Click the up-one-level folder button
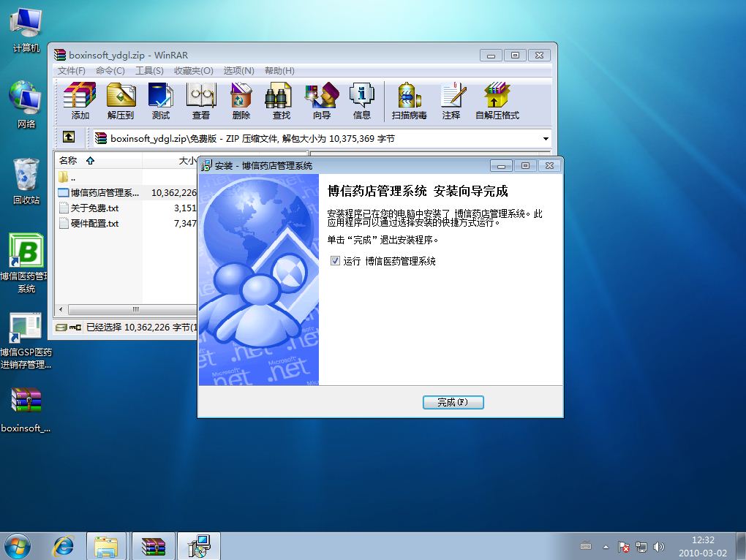 coord(68,137)
